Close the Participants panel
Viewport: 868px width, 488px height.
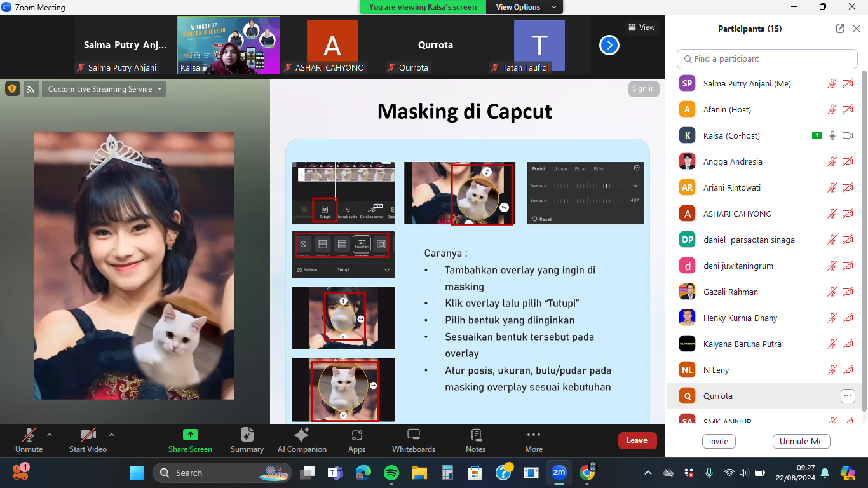coord(856,29)
